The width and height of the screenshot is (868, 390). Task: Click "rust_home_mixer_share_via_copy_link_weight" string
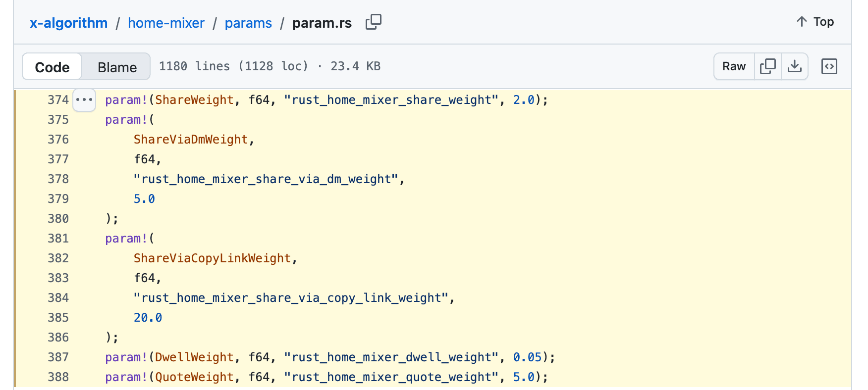[x=291, y=298]
